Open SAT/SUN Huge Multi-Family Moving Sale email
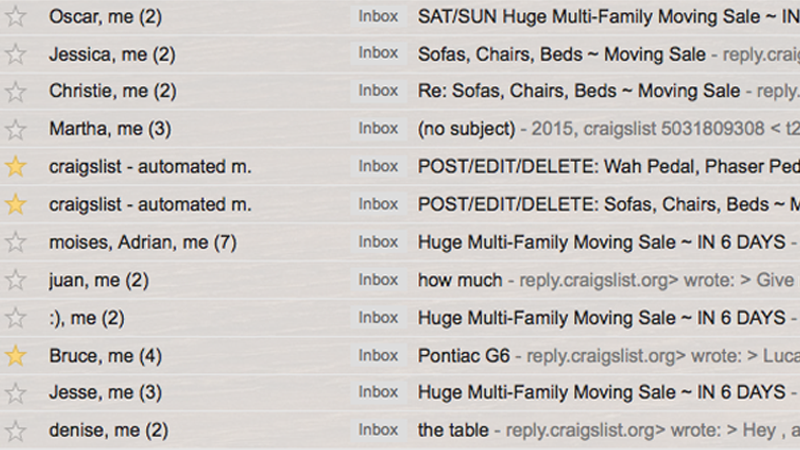The width and height of the screenshot is (800, 450). (608, 17)
